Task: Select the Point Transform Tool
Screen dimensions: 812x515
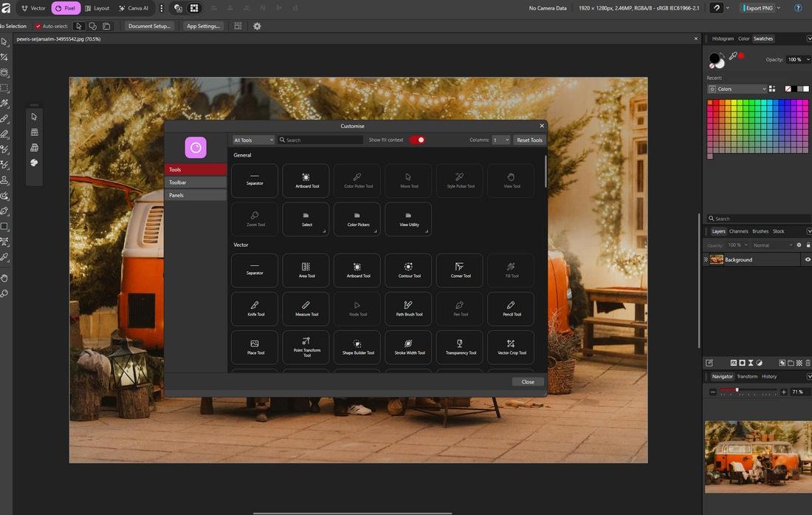Action: pos(306,347)
